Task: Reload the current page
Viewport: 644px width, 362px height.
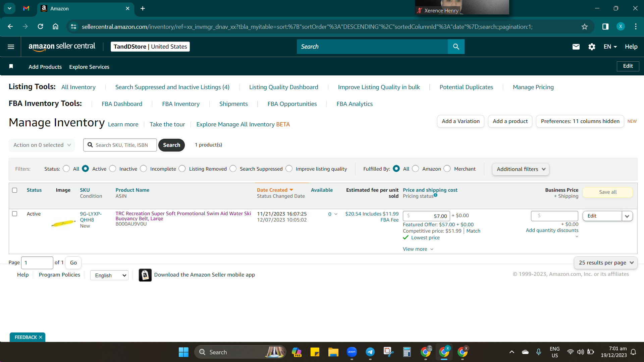Action: point(41,26)
